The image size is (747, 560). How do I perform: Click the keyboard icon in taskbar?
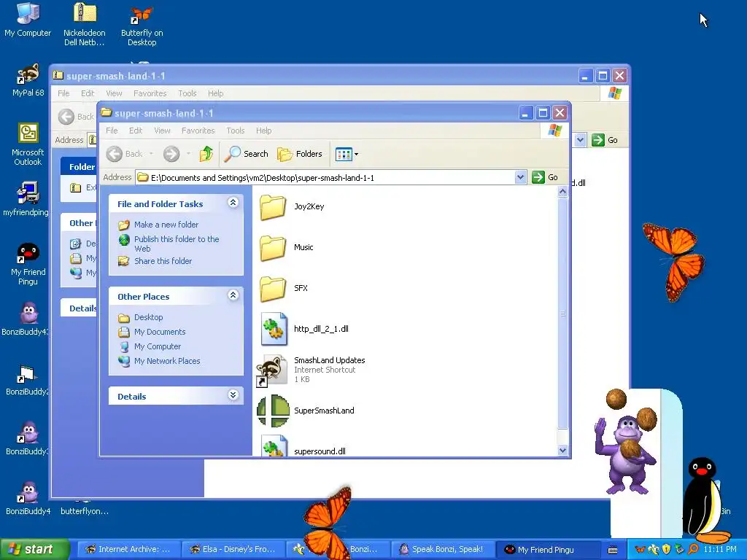613,550
